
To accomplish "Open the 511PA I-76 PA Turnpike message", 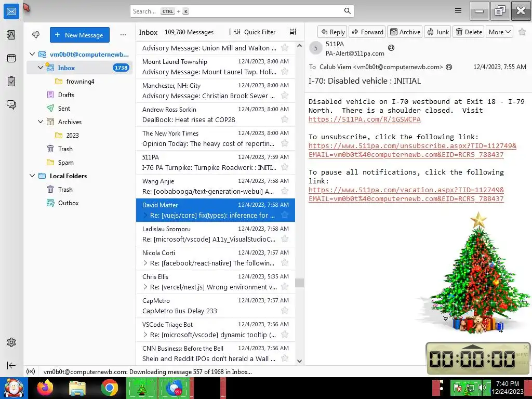I will 216,163.
